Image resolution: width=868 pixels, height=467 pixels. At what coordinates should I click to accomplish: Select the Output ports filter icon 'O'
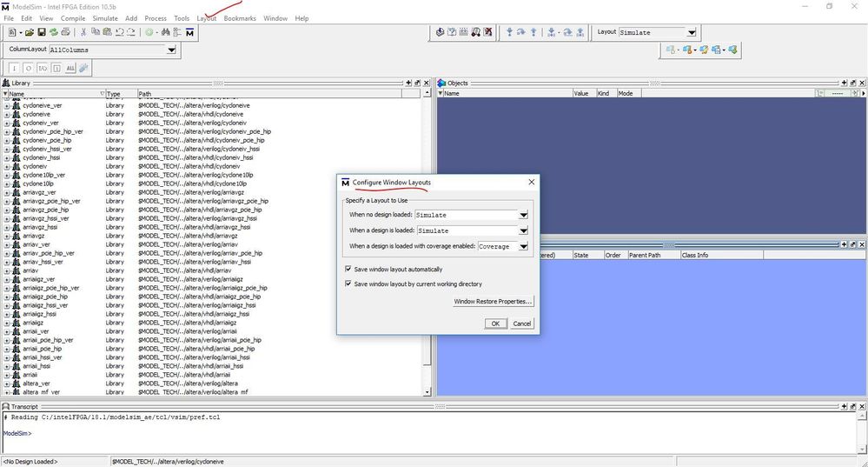[28, 68]
